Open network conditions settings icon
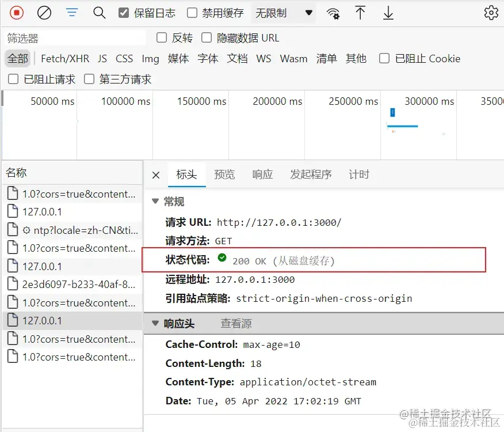 click(333, 13)
